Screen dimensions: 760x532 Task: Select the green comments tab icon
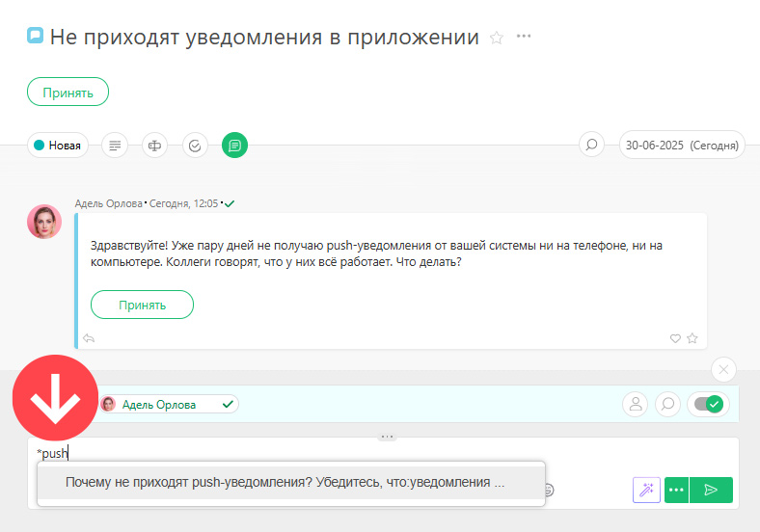click(x=234, y=146)
